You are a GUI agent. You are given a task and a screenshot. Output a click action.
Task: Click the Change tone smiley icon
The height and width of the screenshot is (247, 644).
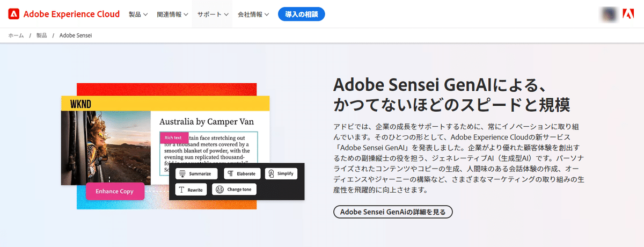(x=220, y=190)
